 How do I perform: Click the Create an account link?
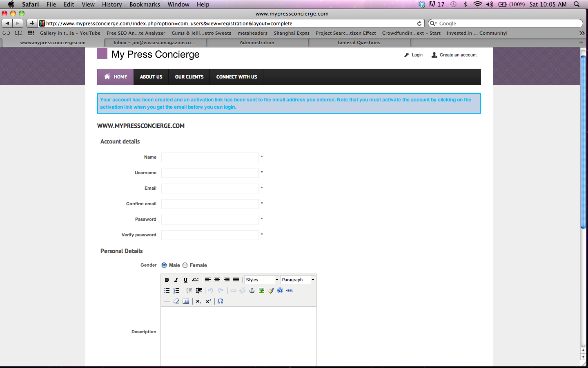tap(458, 55)
